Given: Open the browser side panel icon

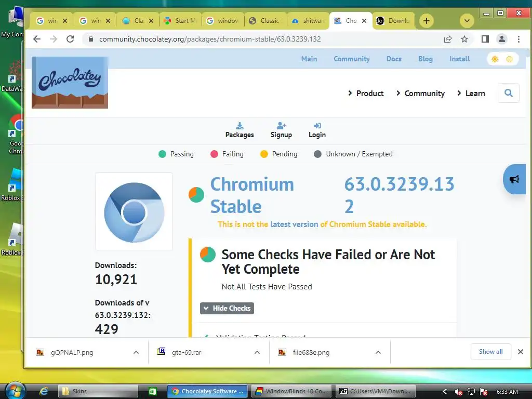Looking at the screenshot, I should (x=485, y=39).
